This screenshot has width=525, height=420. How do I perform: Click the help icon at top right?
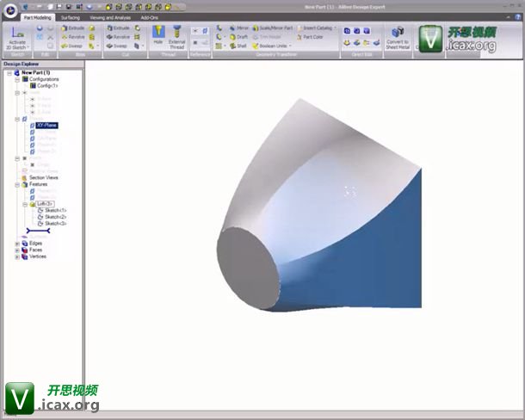click(518, 17)
